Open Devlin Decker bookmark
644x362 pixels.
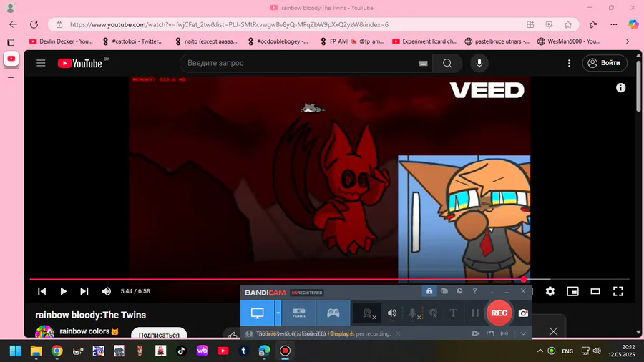[x=62, y=41]
